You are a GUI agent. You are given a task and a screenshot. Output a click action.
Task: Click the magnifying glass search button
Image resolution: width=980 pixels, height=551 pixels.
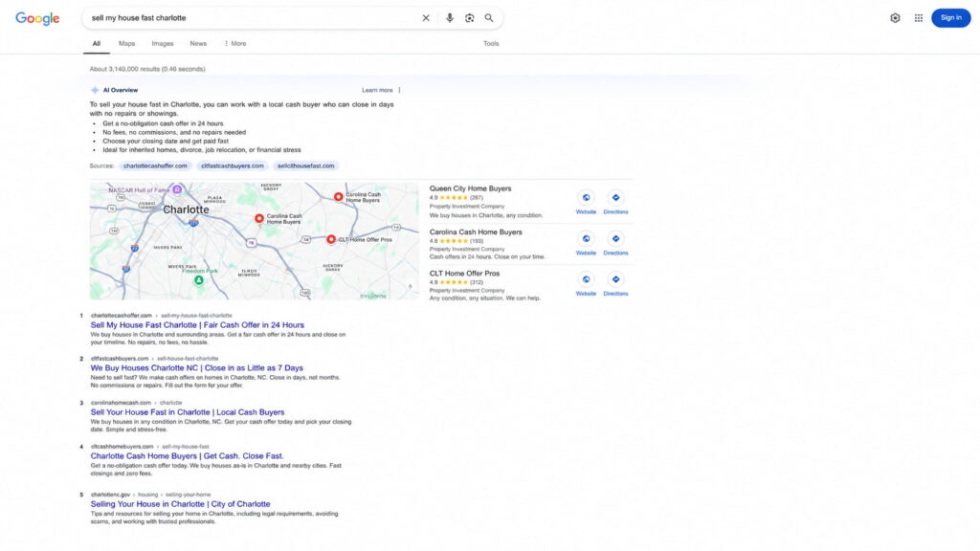pyautogui.click(x=489, y=18)
